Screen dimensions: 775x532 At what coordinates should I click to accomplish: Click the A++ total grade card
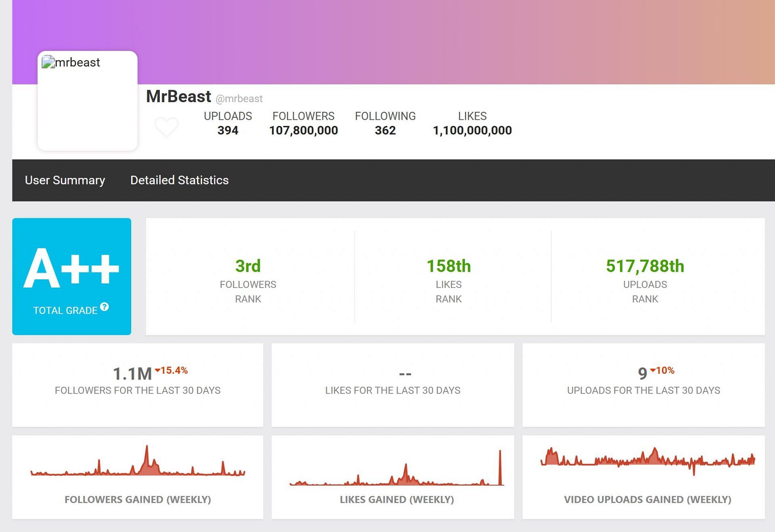pos(72,276)
